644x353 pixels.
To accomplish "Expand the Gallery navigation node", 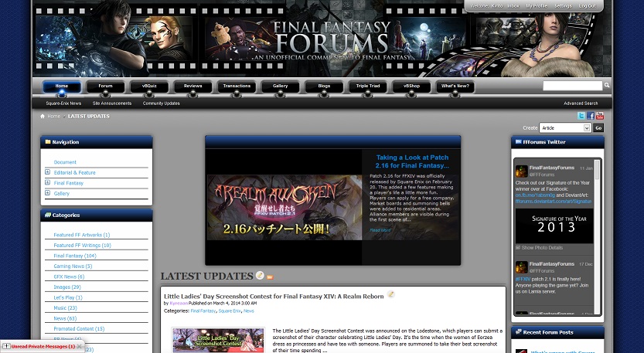I will pyautogui.click(x=47, y=193).
